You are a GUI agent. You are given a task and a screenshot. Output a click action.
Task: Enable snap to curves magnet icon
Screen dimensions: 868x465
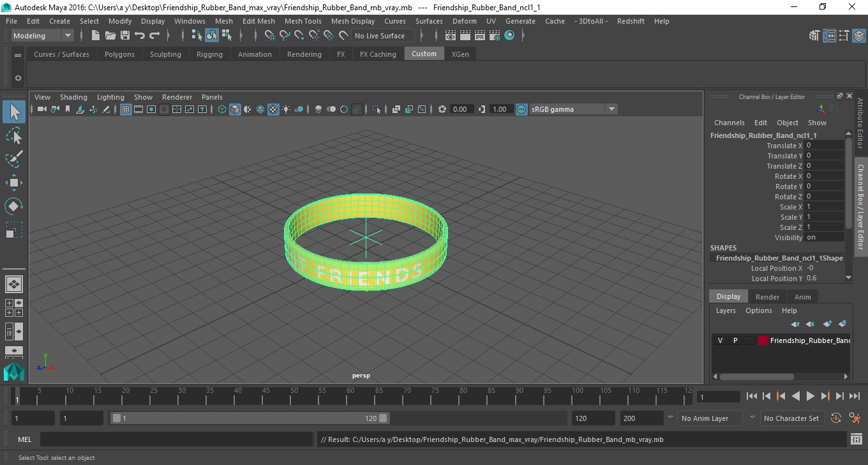[x=285, y=36]
